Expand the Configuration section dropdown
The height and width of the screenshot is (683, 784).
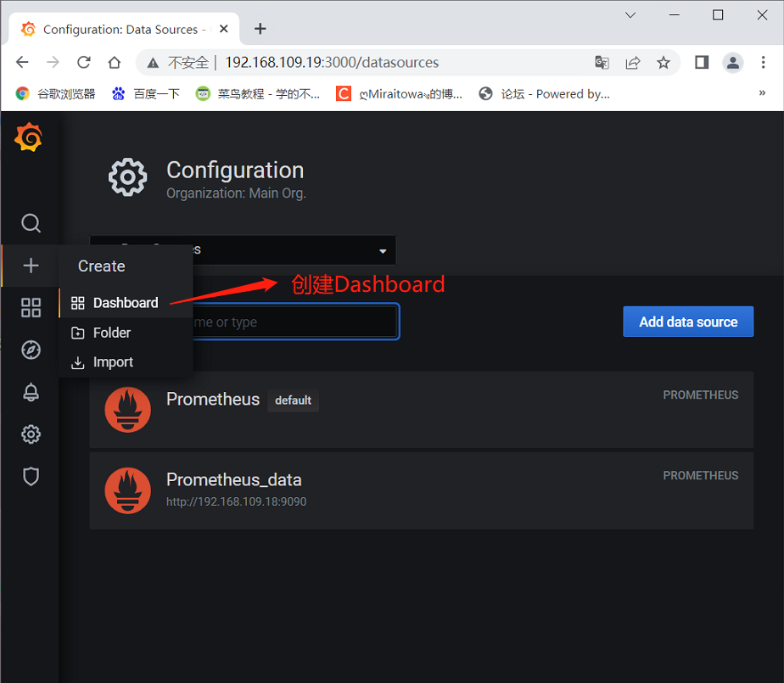[383, 251]
